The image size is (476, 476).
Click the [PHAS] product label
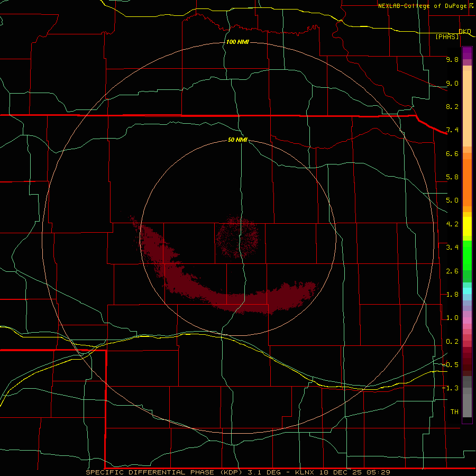[x=447, y=36]
